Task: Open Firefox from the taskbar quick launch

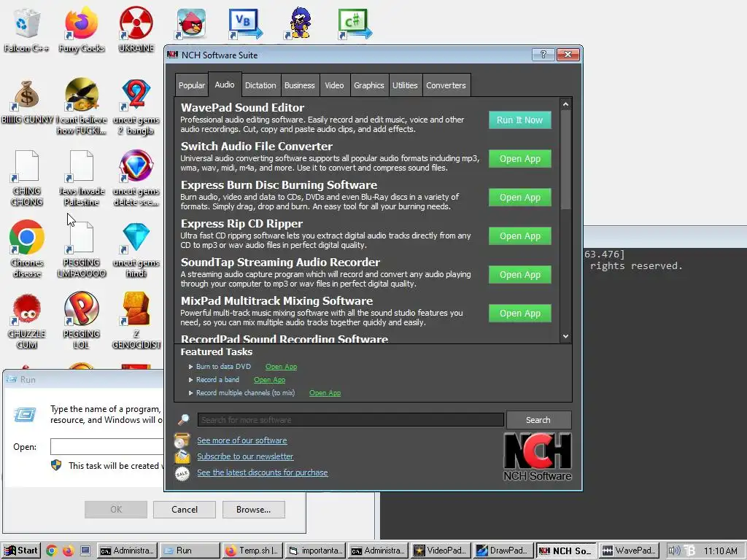Action: [x=68, y=551]
